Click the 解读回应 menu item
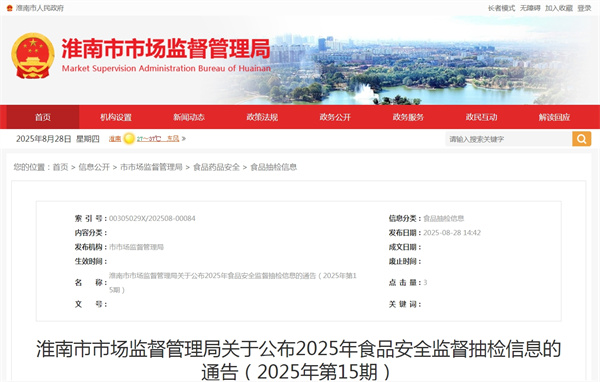Viewport: 600px width, 382px height. click(x=554, y=117)
